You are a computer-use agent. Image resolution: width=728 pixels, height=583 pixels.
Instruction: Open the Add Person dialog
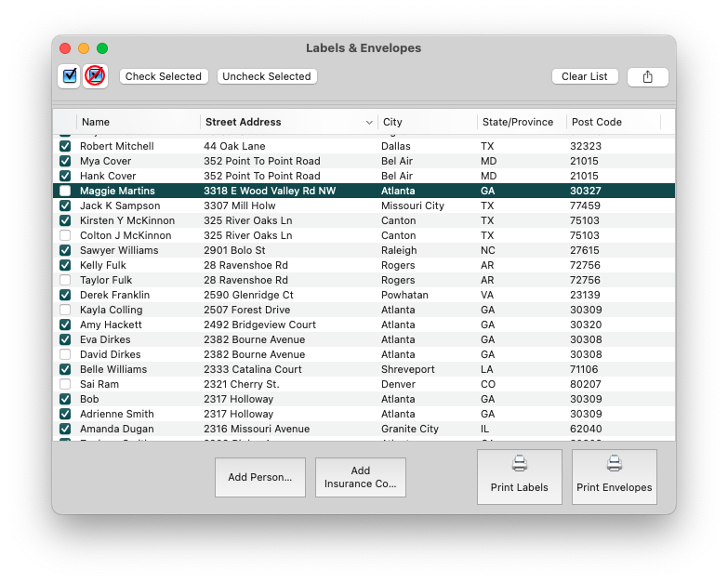coord(259,477)
